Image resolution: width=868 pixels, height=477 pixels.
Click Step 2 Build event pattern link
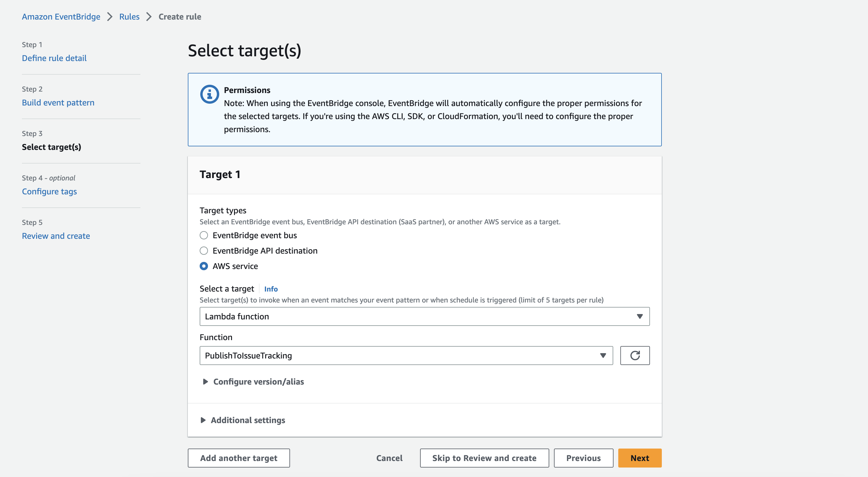point(58,102)
